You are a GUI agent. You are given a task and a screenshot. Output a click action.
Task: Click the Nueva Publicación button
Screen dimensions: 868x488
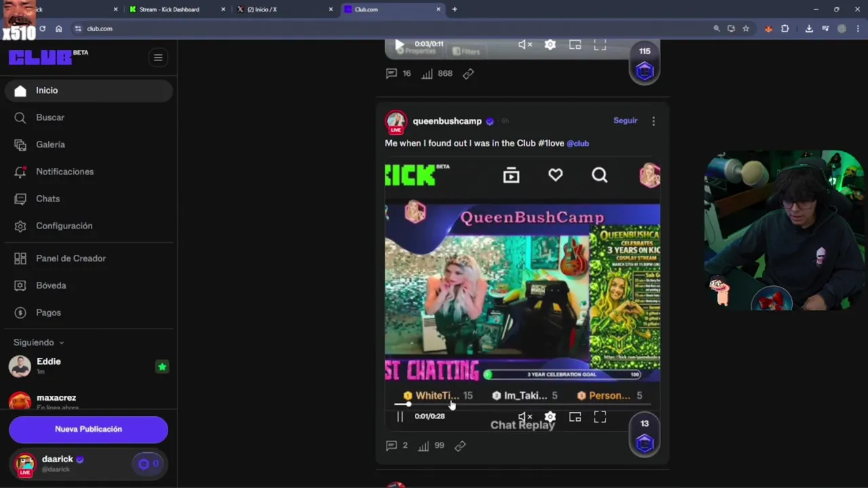pos(88,429)
